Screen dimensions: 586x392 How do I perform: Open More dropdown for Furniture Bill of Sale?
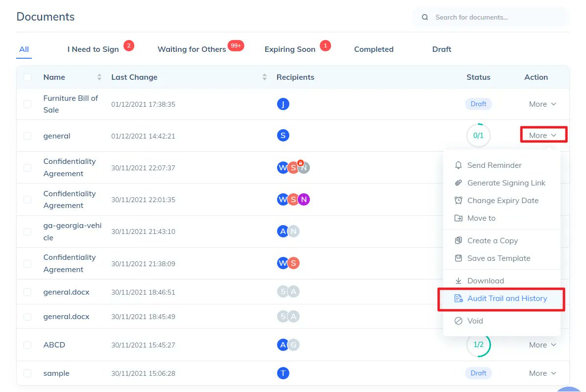coord(542,104)
